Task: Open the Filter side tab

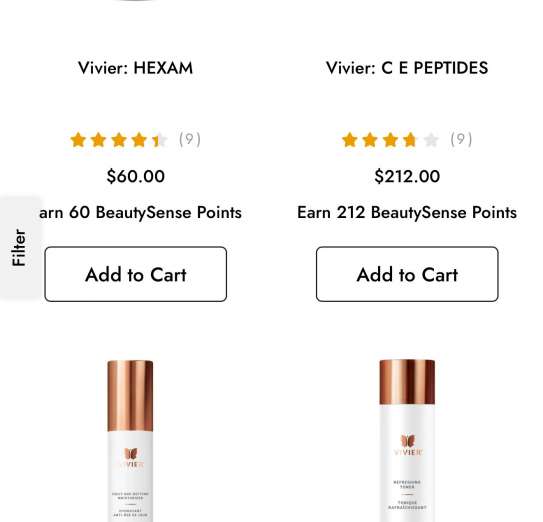Action: click(x=20, y=248)
